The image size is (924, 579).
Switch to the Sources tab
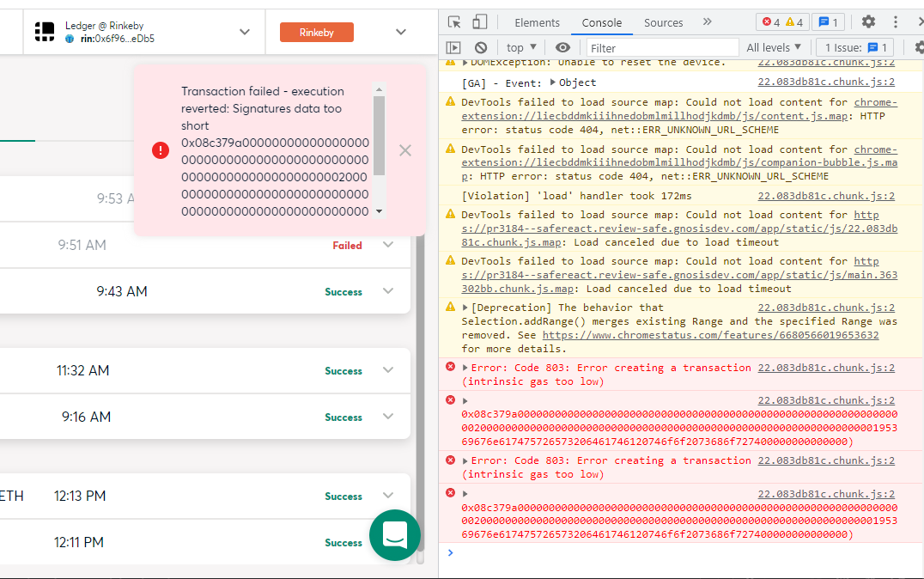click(663, 22)
